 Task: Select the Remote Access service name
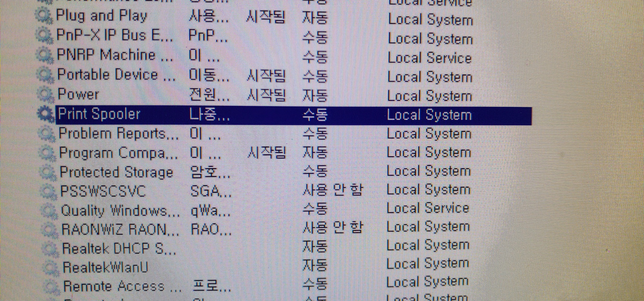[122, 286]
